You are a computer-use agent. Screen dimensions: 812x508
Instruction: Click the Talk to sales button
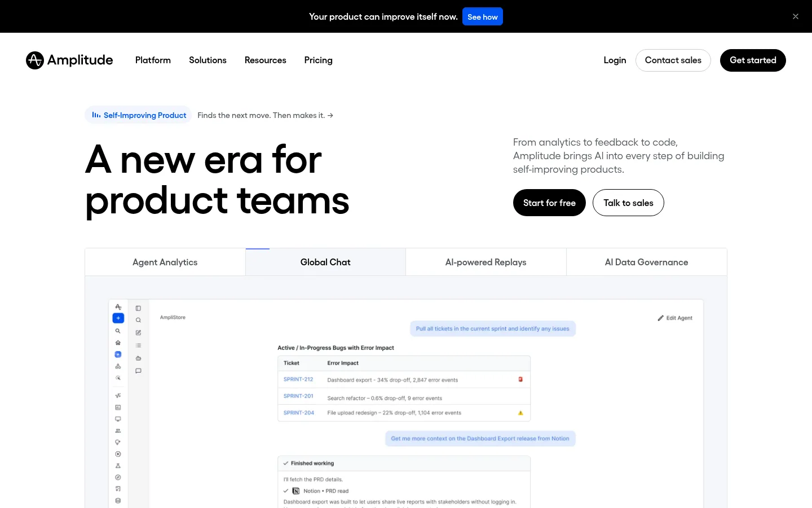point(628,203)
